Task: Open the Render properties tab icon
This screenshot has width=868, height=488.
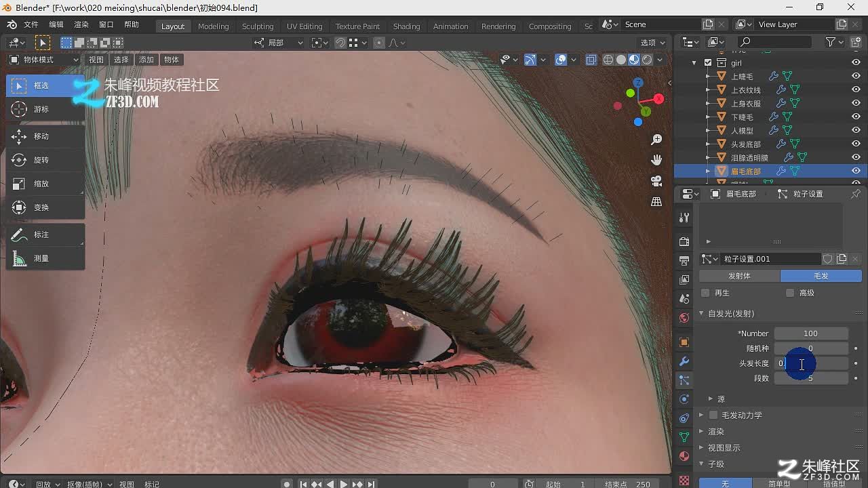Action: pos(684,242)
